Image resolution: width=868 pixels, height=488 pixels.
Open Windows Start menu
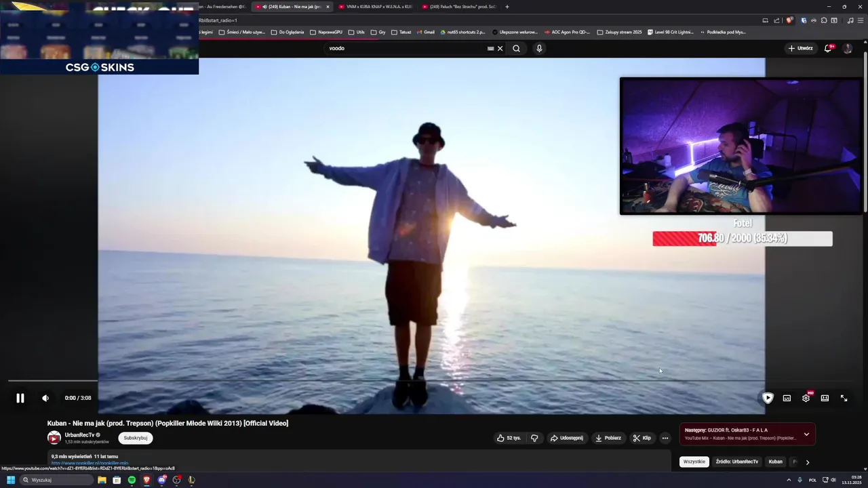(11, 480)
